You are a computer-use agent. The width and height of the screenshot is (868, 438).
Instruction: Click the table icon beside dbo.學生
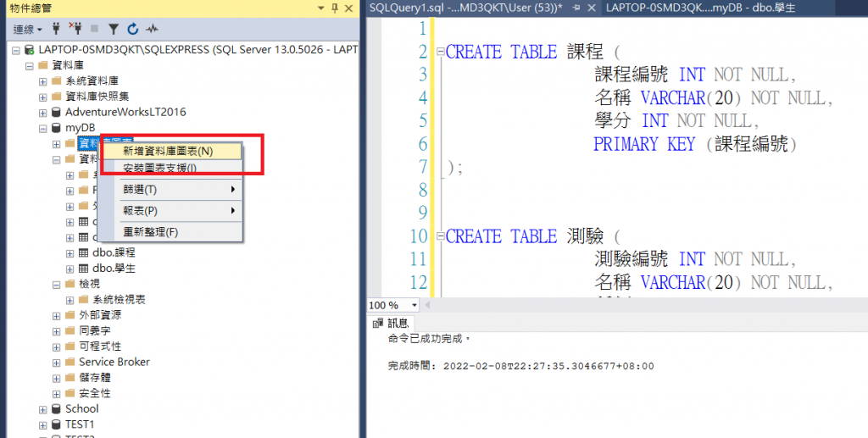(x=84, y=269)
